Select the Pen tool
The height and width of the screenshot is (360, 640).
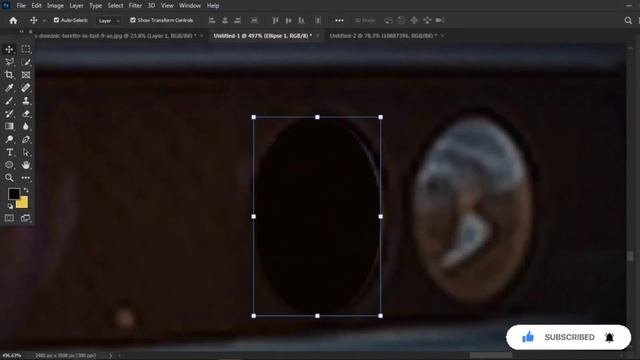(26, 139)
